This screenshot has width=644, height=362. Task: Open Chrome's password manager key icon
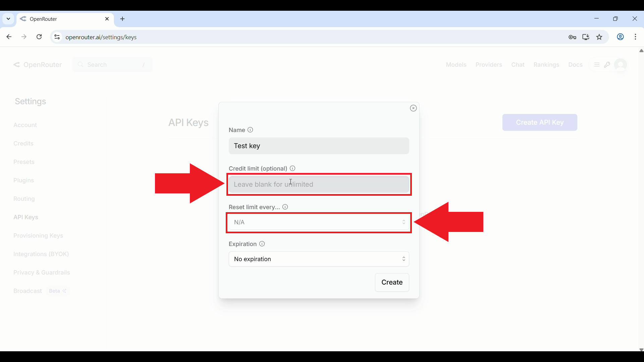point(573,37)
